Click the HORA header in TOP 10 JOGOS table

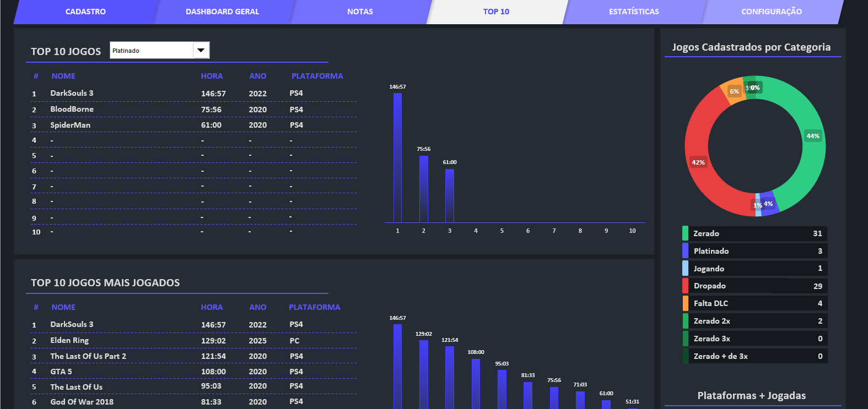tap(212, 76)
